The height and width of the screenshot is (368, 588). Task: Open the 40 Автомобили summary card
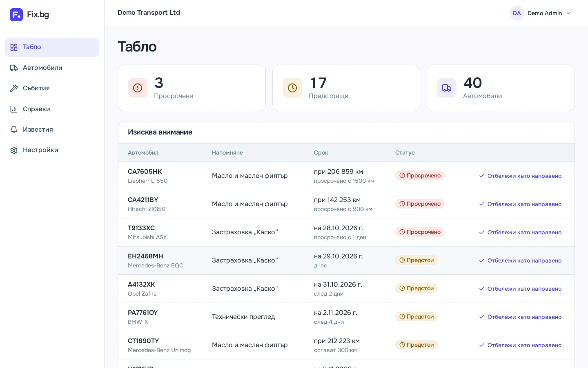pyautogui.click(x=501, y=88)
